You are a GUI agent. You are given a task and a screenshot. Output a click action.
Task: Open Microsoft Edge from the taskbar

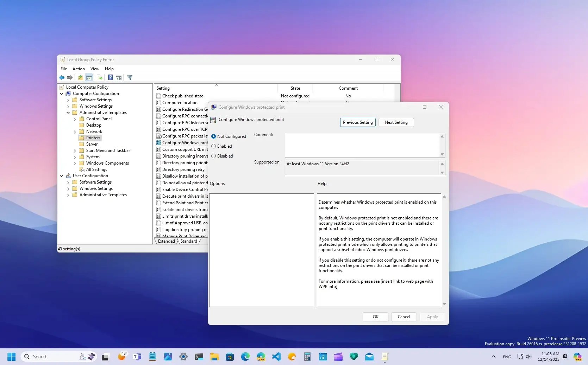(x=245, y=357)
